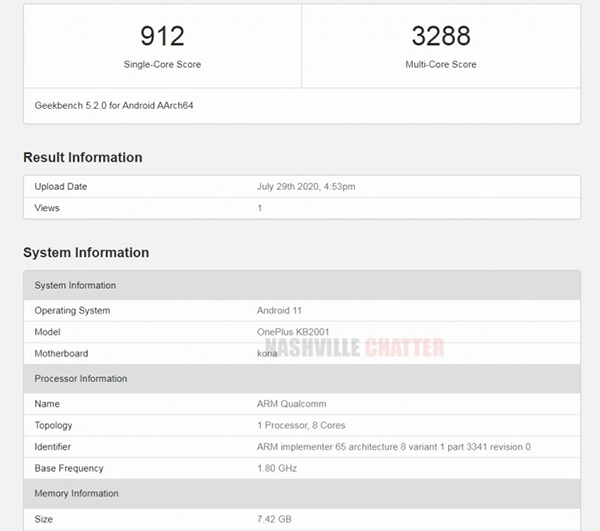Select the Views row label
Viewport: 600px width, 531px height.
[47, 208]
